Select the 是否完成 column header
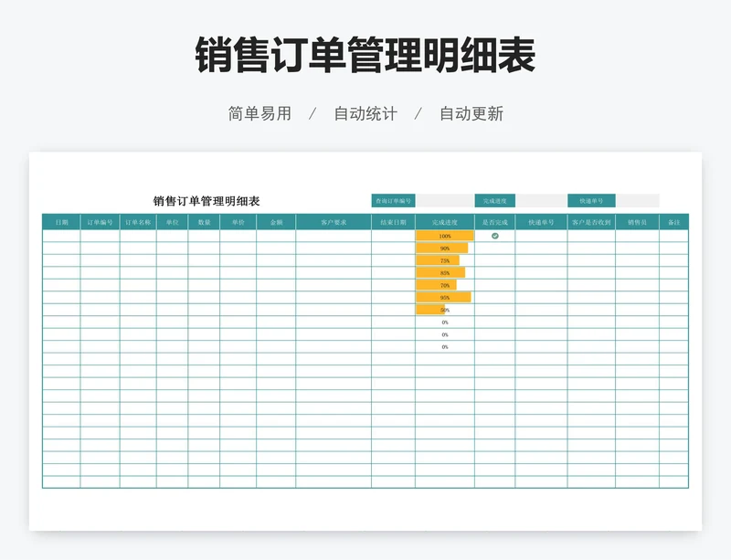Viewport: 731px width, 560px height. [495, 222]
